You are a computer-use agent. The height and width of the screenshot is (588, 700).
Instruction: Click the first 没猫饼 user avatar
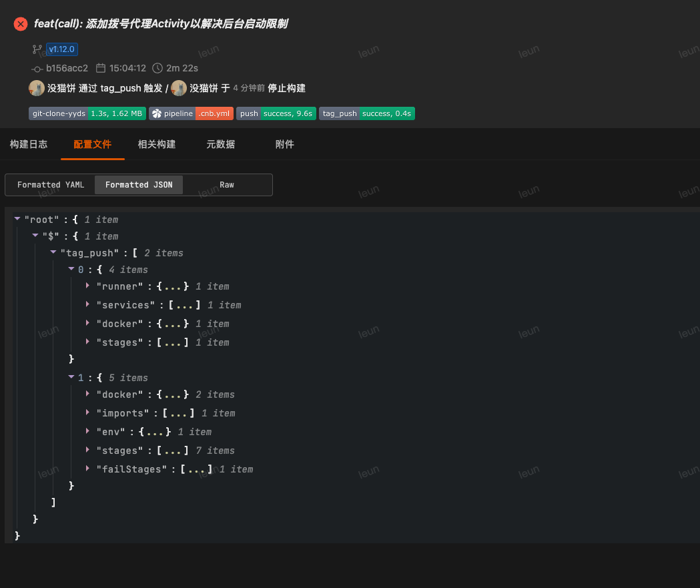(x=37, y=88)
